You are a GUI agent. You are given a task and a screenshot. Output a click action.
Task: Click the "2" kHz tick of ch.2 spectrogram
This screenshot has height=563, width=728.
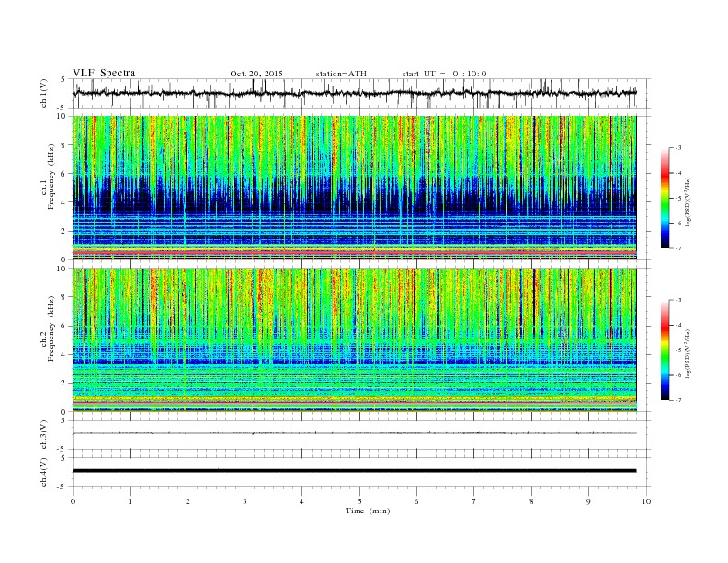(64, 384)
